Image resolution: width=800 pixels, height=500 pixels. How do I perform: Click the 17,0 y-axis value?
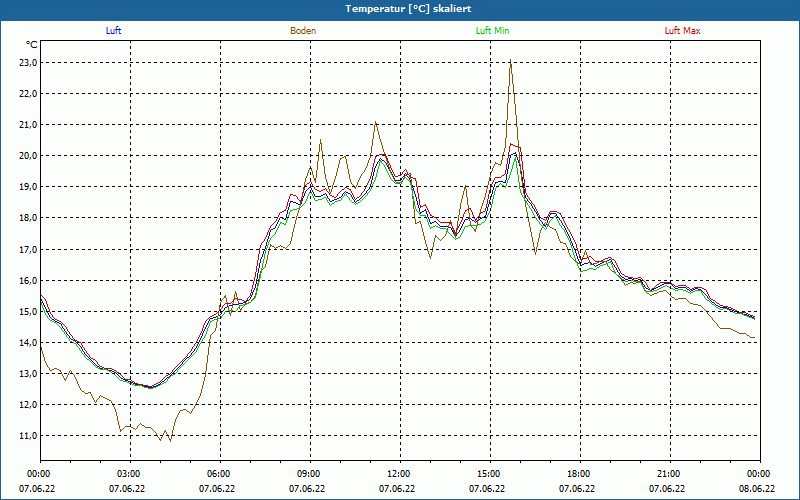coord(29,249)
